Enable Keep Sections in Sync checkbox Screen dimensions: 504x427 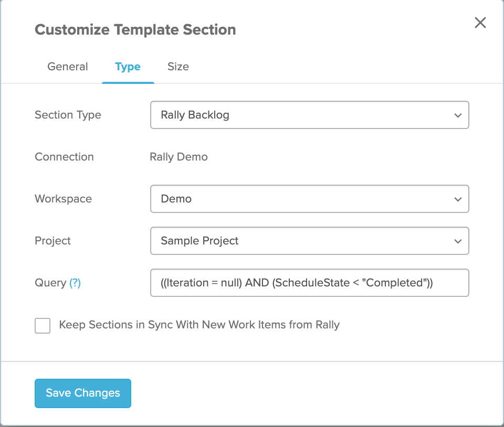coord(43,326)
